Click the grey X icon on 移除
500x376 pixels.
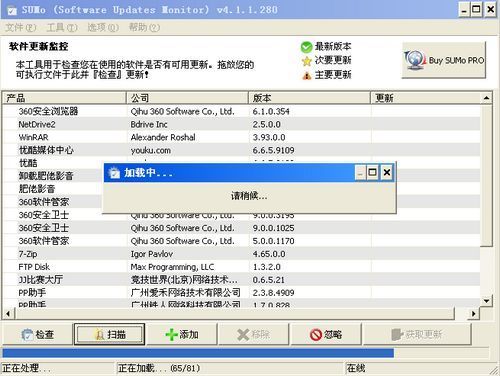point(243,335)
